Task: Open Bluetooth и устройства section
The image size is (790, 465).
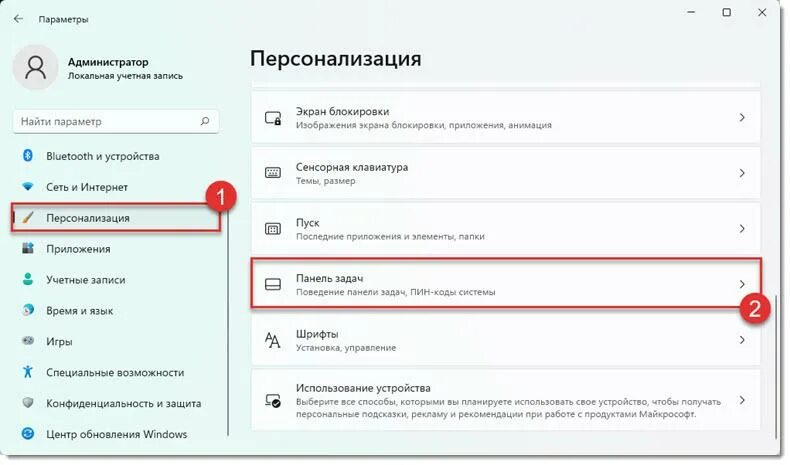Action: point(116,156)
